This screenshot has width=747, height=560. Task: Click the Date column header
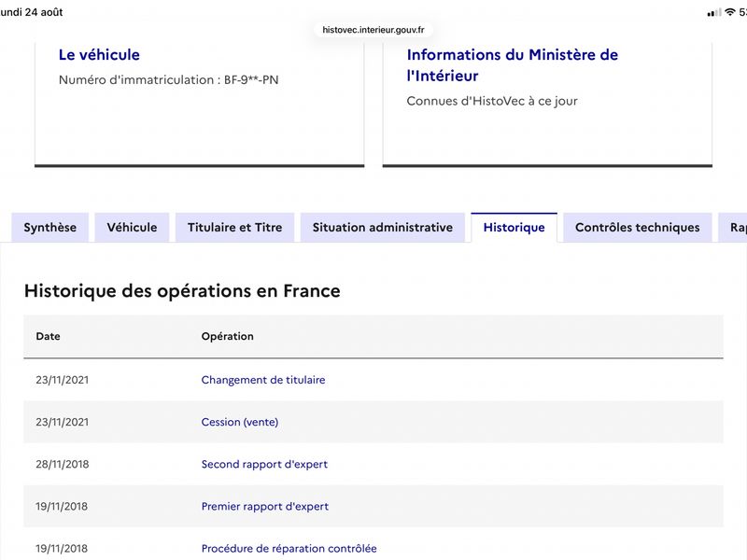pos(49,336)
